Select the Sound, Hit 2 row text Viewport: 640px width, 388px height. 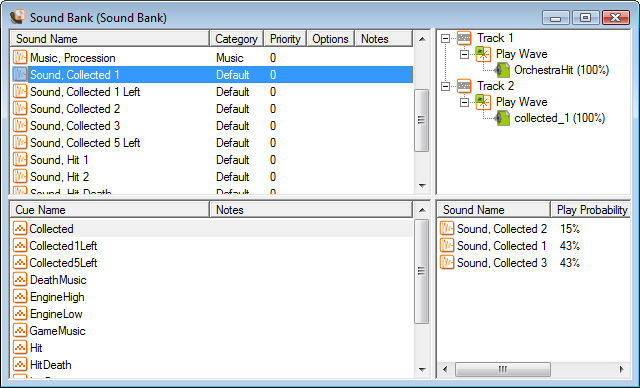click(60, 177)
